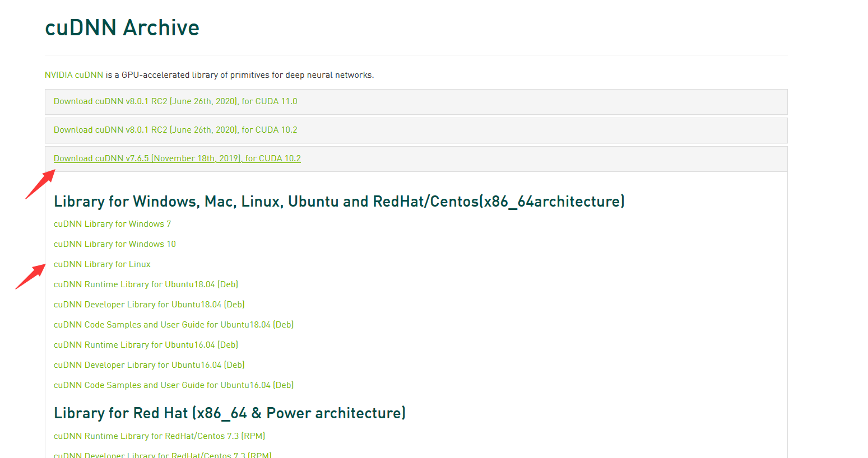Download cuDNN Developer Library for Ubuntu18.04 (Deb)

(149, 305)
